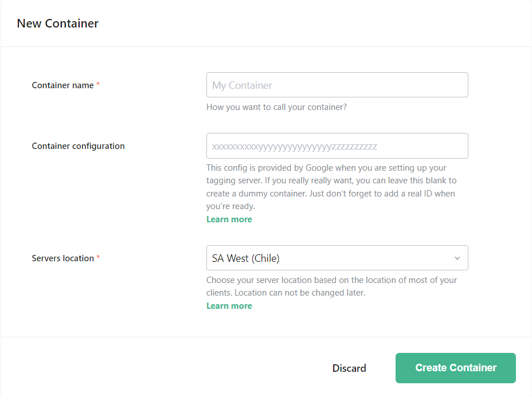
Task: Select the SA West (Chile) value text
Action: click(x=245, y=258)
